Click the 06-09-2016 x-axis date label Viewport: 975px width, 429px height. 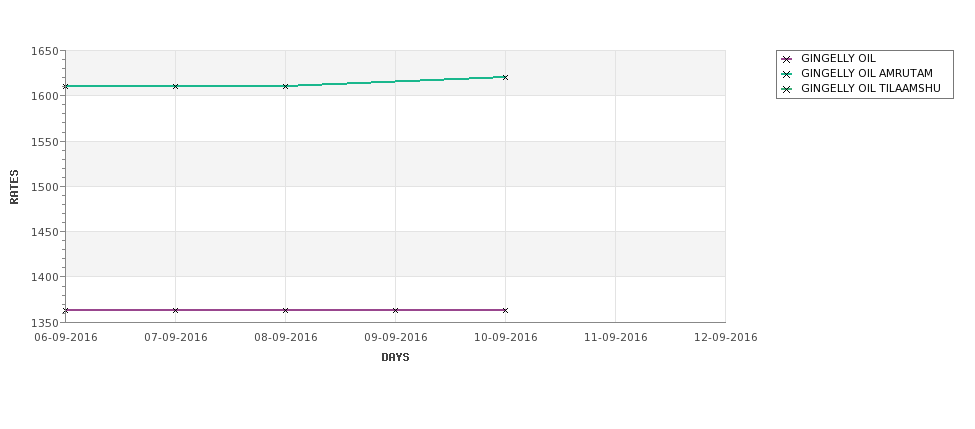tap(66, 338)
